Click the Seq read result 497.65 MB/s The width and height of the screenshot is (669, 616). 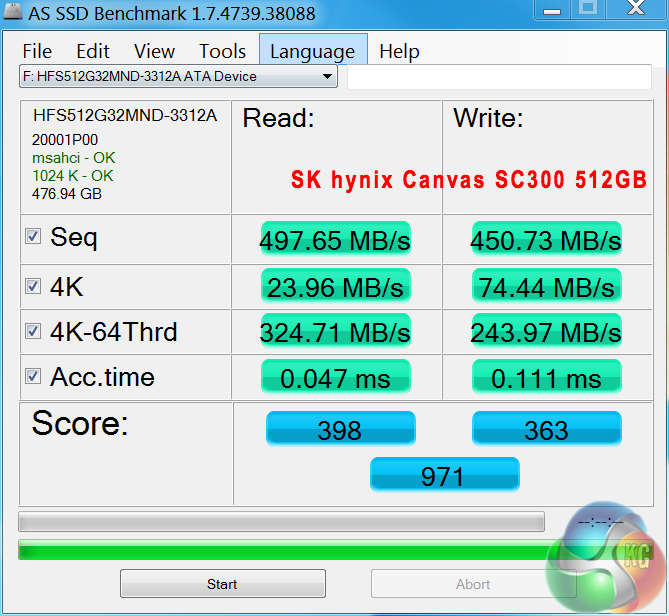point(335,239)
